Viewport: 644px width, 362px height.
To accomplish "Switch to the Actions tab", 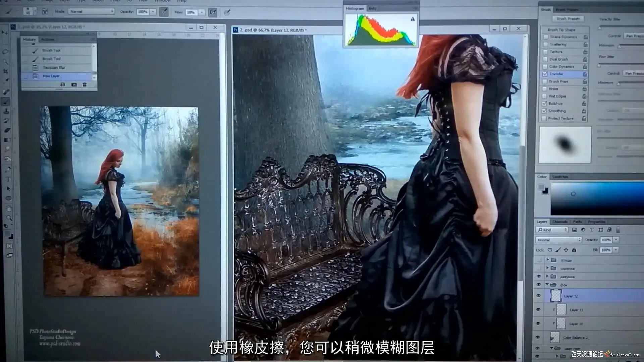I will pyautogui.click(x=47, y=40).
